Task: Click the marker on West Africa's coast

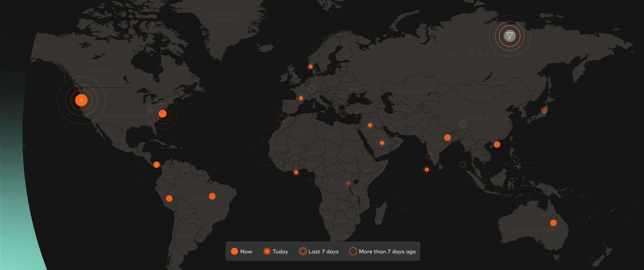Action: click(296, 172)
